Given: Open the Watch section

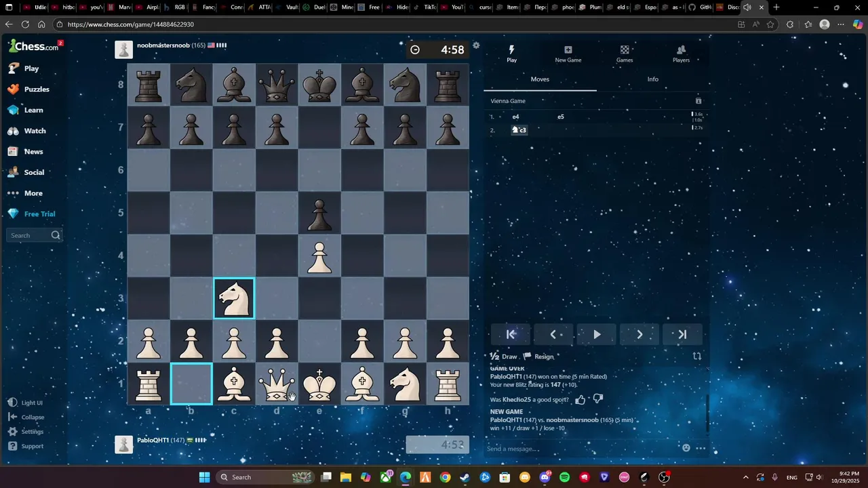Looking at the screenshot, I should click(27, 131).
